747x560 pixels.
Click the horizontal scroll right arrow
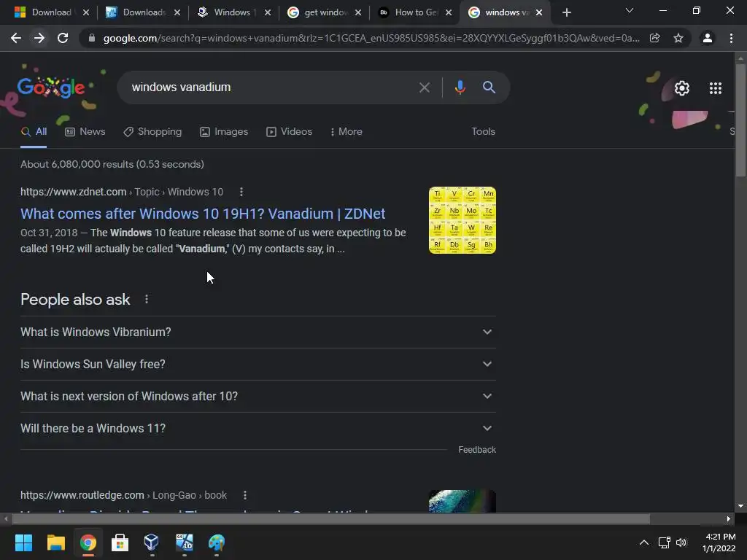(729, 518)
